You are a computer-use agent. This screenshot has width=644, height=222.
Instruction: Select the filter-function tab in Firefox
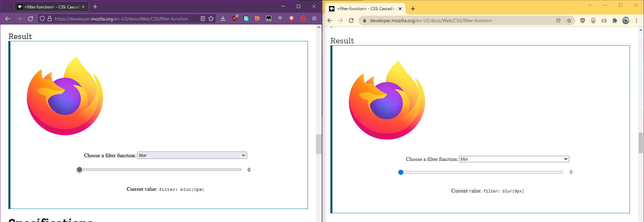[x=52, y=7]
